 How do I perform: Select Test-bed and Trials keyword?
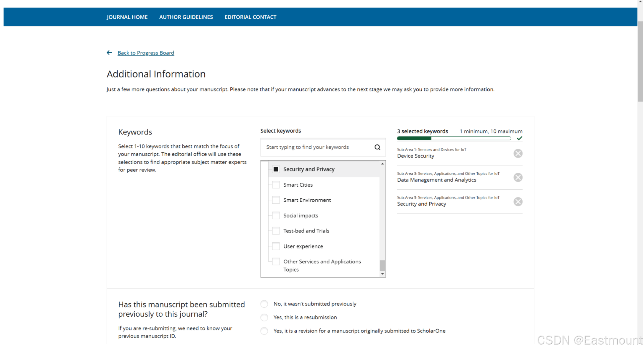click(x=276, y=231)
